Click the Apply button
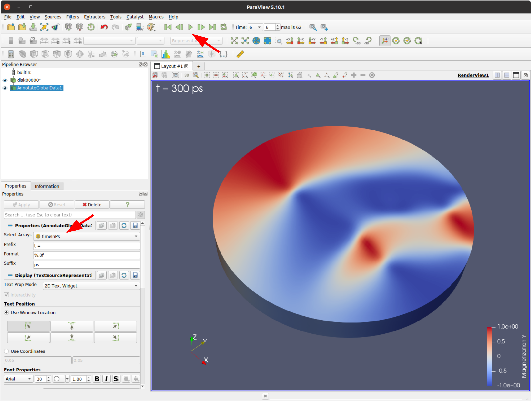532x401 pixels. point(21,205)
